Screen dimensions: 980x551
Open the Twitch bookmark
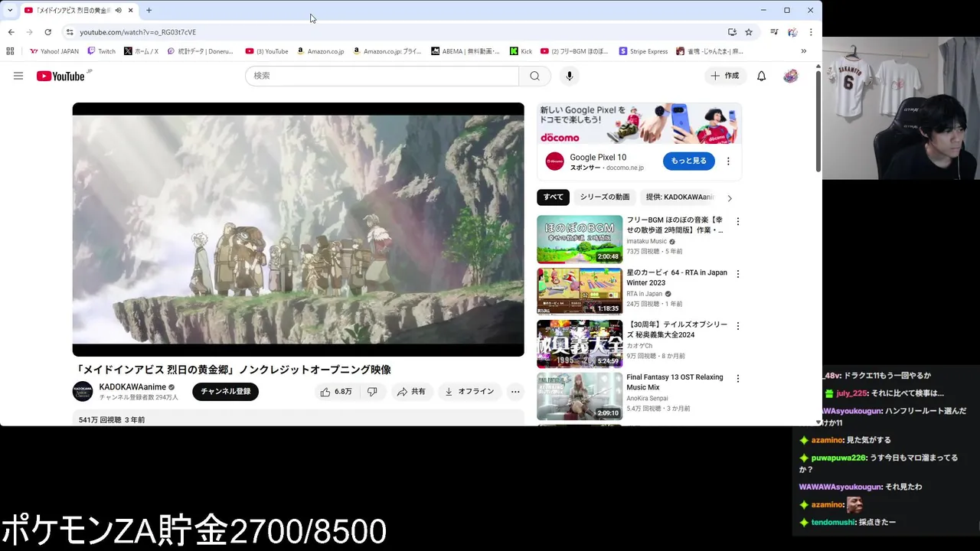click(101, 51)
